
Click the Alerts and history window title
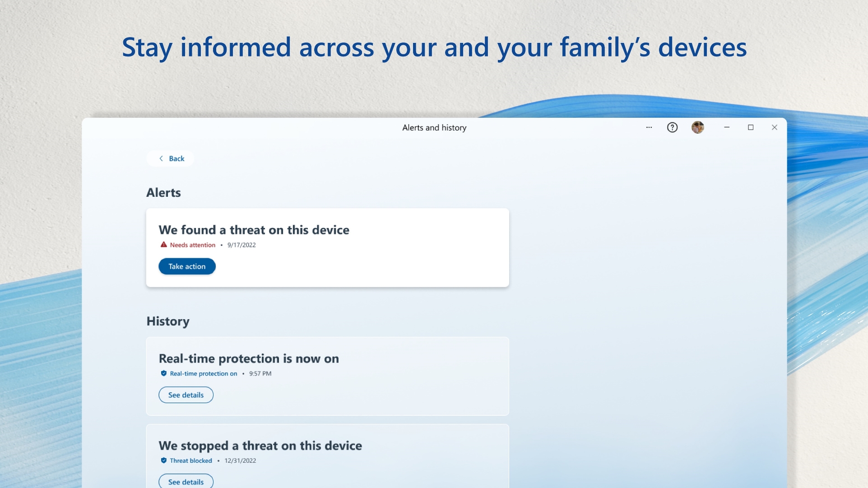pyautogui.click(x=434, y=128)
